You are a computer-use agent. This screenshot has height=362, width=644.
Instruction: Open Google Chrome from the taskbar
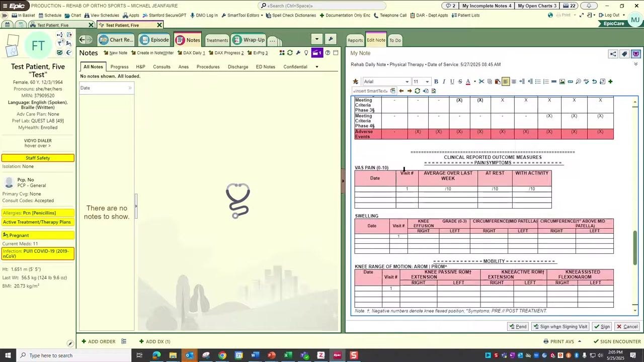222,355
